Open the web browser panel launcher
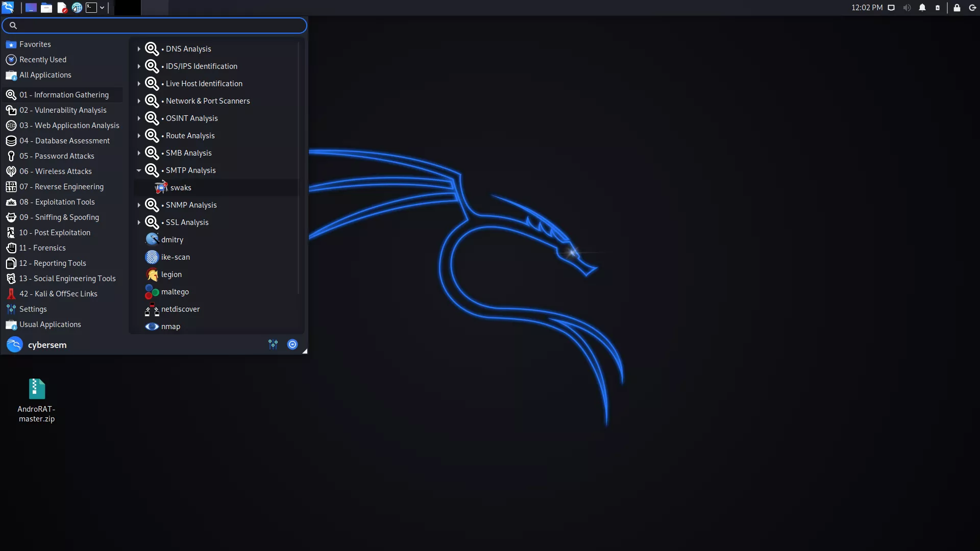Image resolution: width=980 pixels, height=551 pixels. (77, 8)
